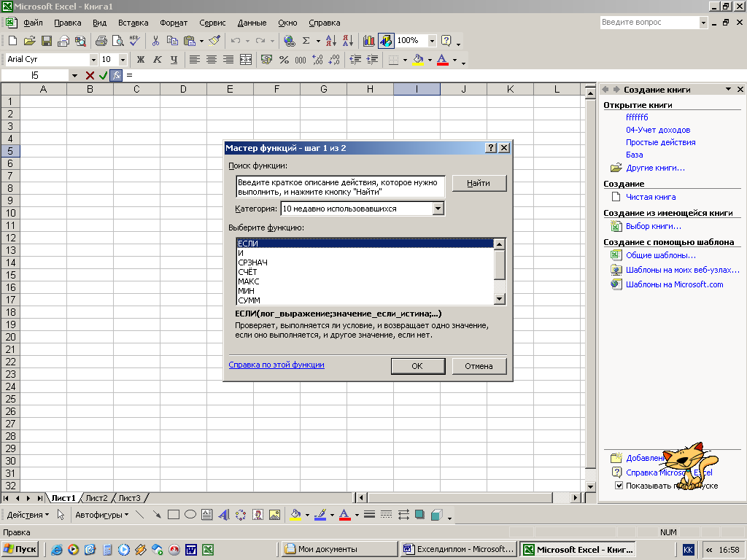Image resolution: width=747 pixels, height=560 pixels.
Task: Click the Percent style icon
Action: [x=284, y=60]
